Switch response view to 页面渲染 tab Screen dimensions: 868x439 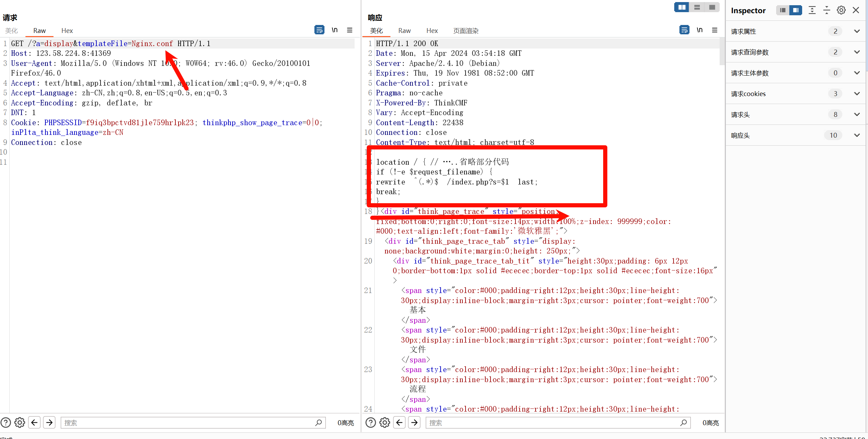[466, 31]
